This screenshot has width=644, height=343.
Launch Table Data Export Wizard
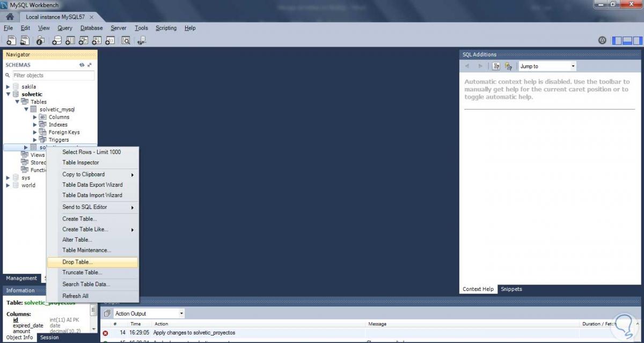(x=92, y=185)
